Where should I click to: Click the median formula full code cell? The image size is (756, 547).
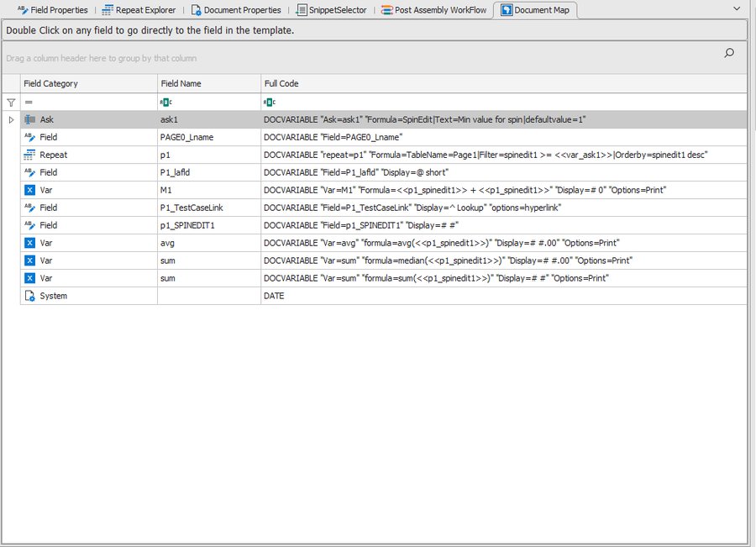point(504,260)
